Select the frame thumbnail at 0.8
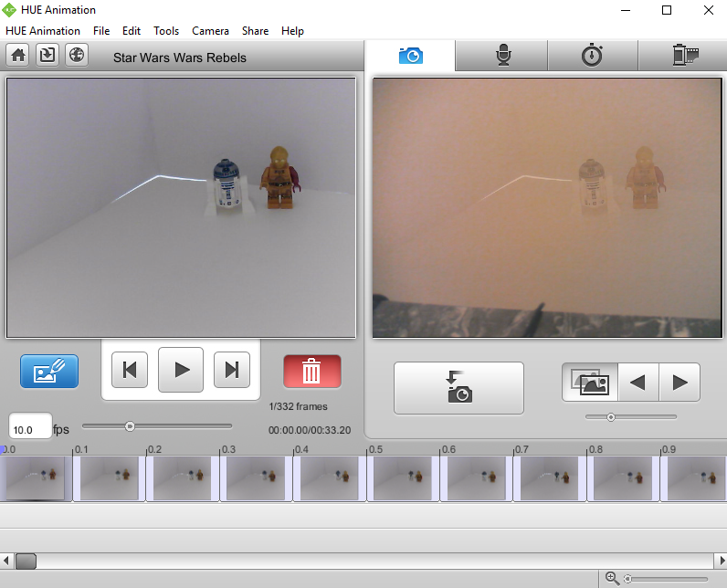This screenshot has height=588, width=727. [623, 478]
